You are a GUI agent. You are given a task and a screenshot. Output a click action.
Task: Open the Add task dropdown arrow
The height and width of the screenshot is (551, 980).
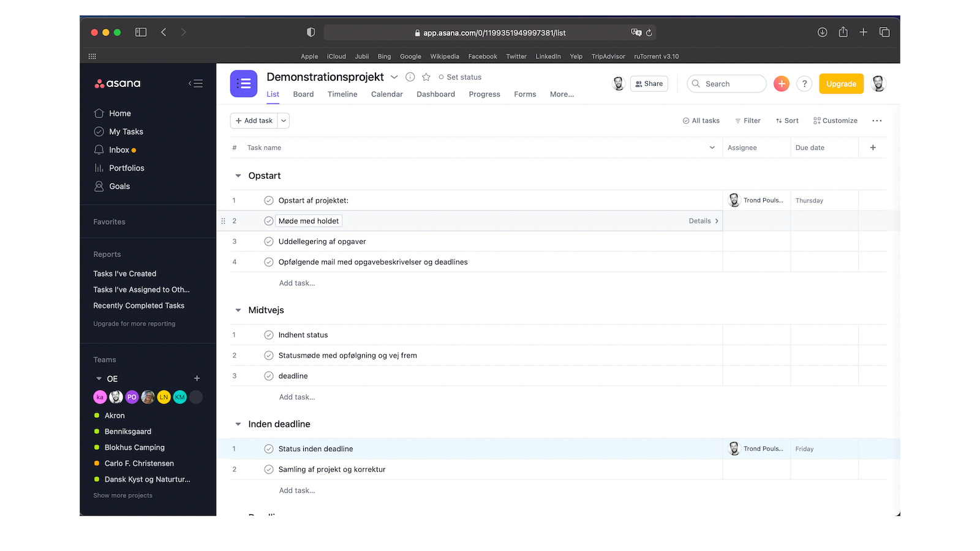[x=283, y=121]
